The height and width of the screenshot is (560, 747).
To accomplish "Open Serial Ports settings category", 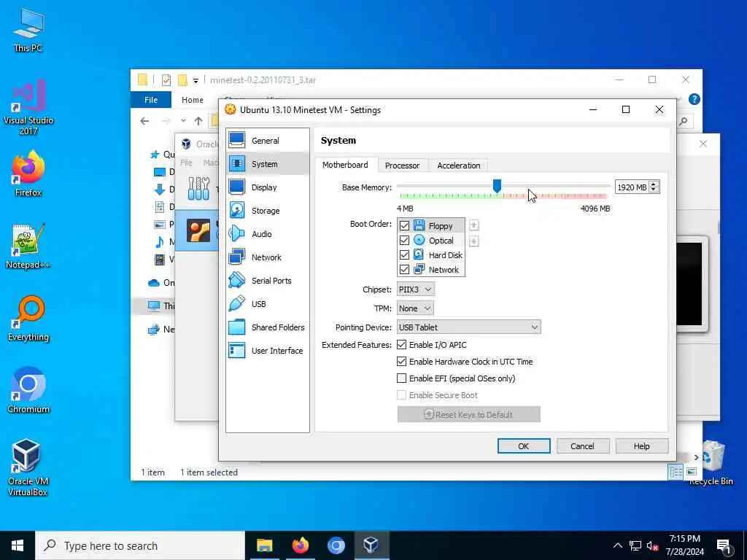I will (x=267, y=281).
